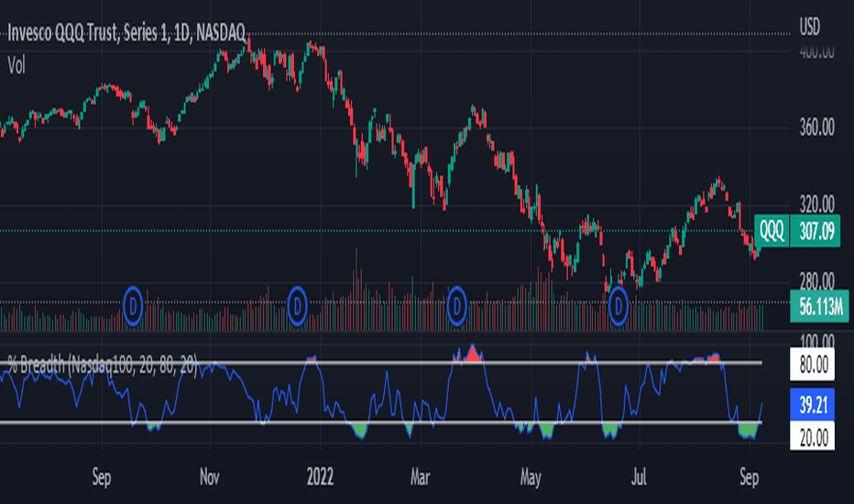Click the Nov time axis label
Image resolution: width=854 pixels, height=504 pixels.
(210, 477)
